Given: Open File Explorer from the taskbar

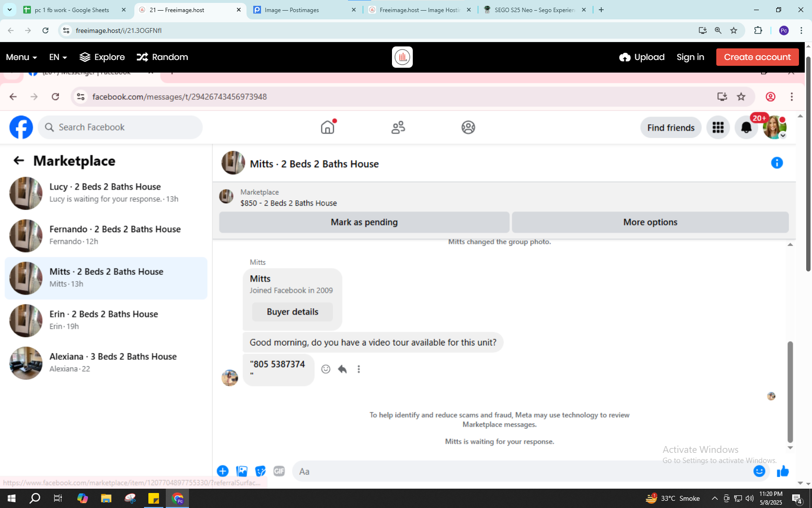Looking at the screenshot, I should click(x=106, y=498).
